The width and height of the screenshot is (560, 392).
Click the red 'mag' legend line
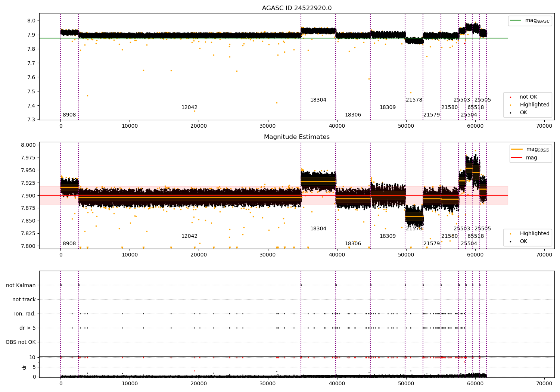pos(517,158)
